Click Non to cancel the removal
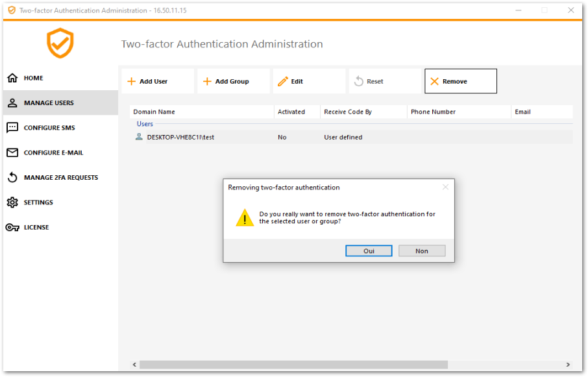588x377 pixels. click(422, 250)
